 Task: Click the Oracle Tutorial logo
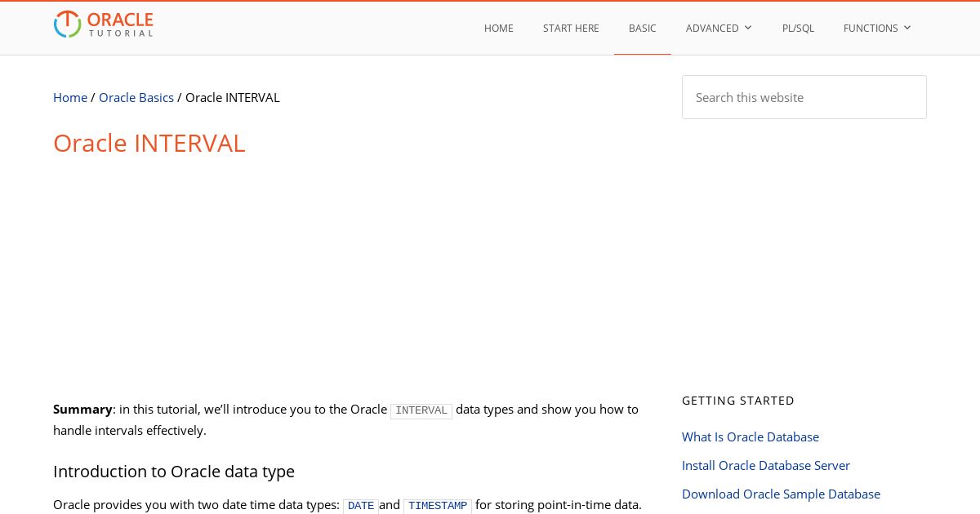pyautogui.click(x=104, y=24)
